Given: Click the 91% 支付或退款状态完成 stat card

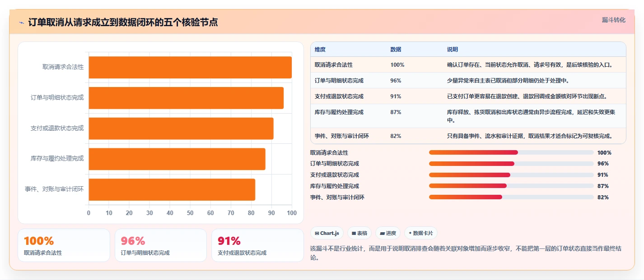Looking at the screenshot, I should [x=257, y=245].
